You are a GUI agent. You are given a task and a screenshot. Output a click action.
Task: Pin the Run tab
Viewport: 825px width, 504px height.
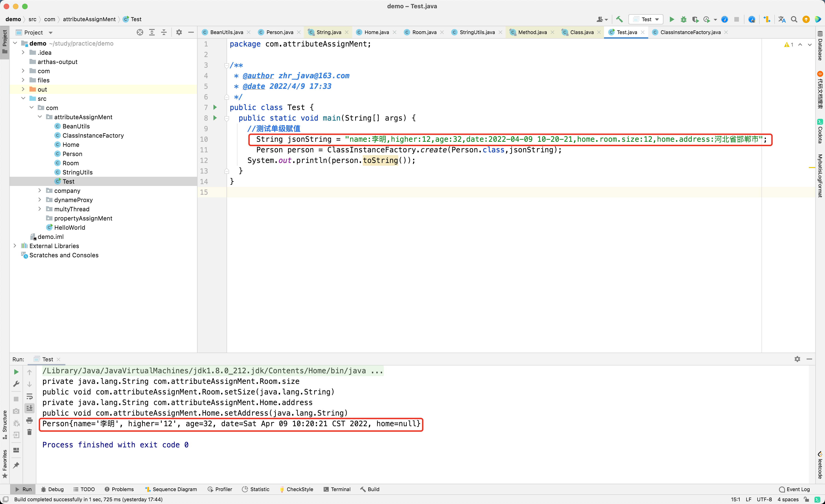coord(16,465)
